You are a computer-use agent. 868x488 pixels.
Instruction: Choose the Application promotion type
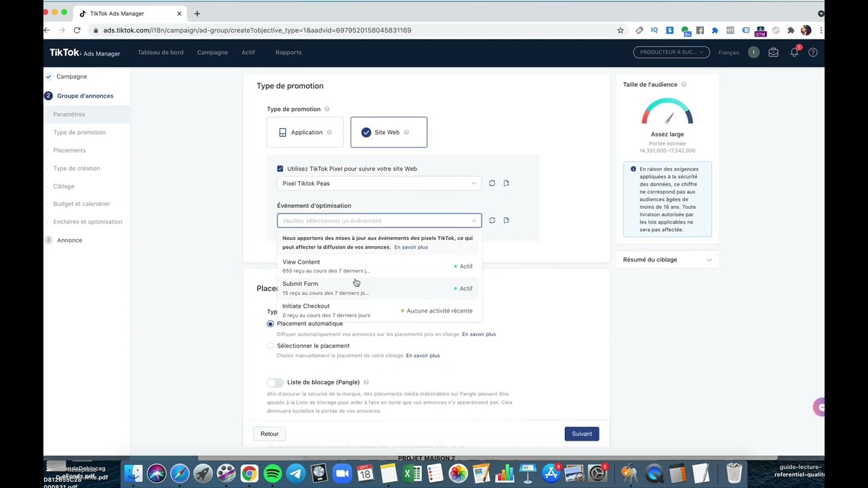pyautogui.click(x=305, y=132)
